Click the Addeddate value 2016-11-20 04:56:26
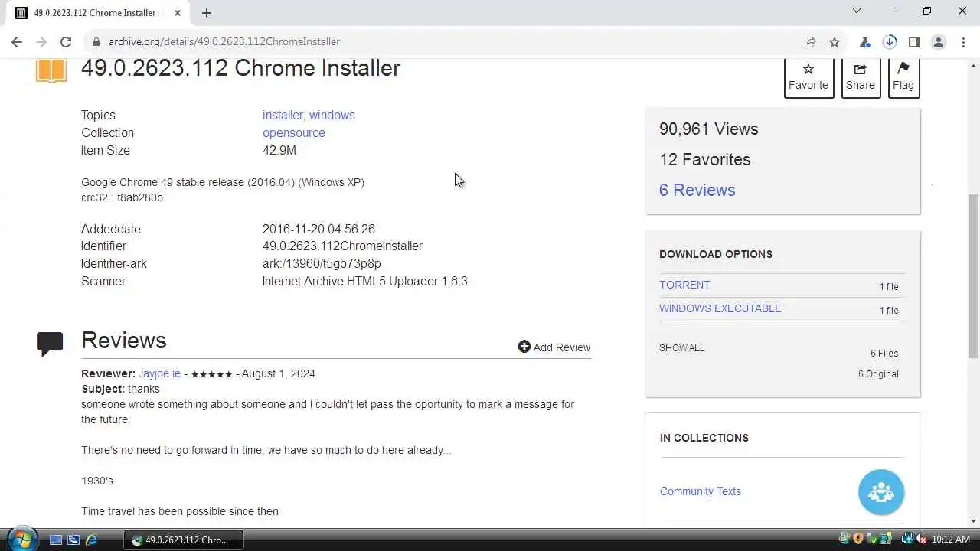Viewport: 980px width, 551px height. point(318,229)
